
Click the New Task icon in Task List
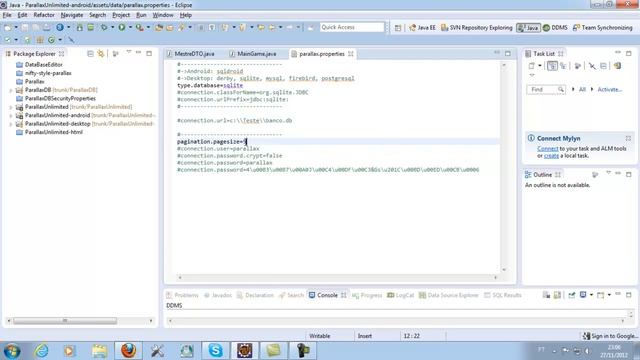531,66
